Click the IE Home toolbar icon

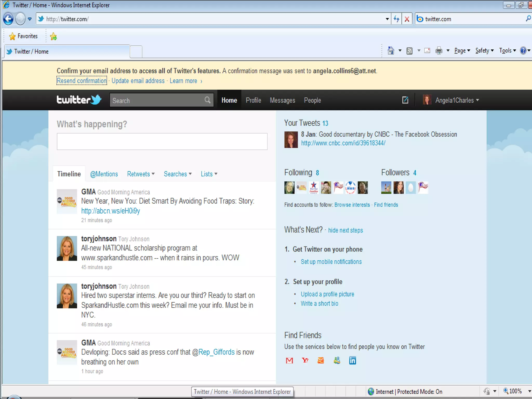[x=391, y=50]
